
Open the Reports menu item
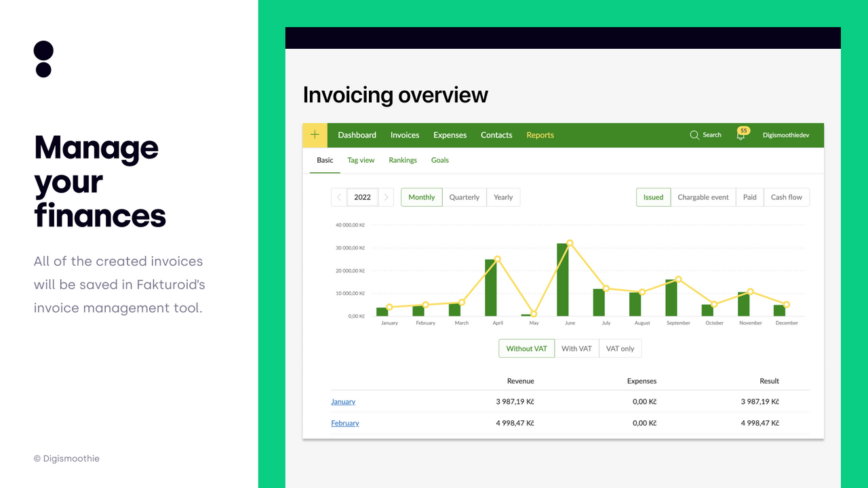point(540,135)
